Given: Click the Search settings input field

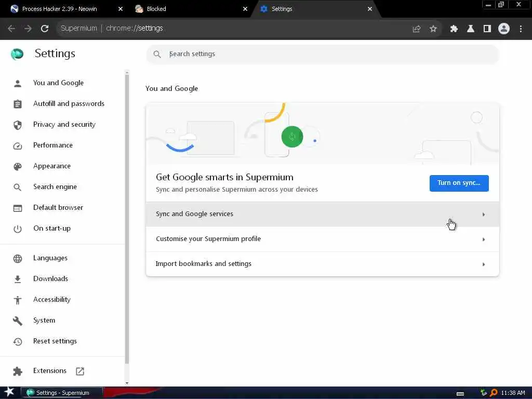Looking at the screenshot, I should click(322, 54).
